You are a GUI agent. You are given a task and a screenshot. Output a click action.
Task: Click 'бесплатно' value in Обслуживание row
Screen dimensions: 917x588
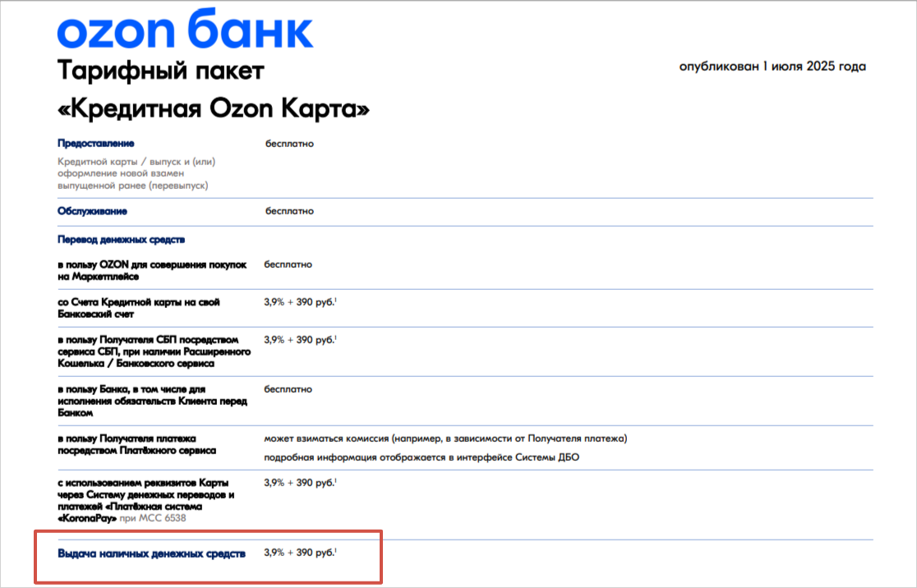tap(289, 211)
